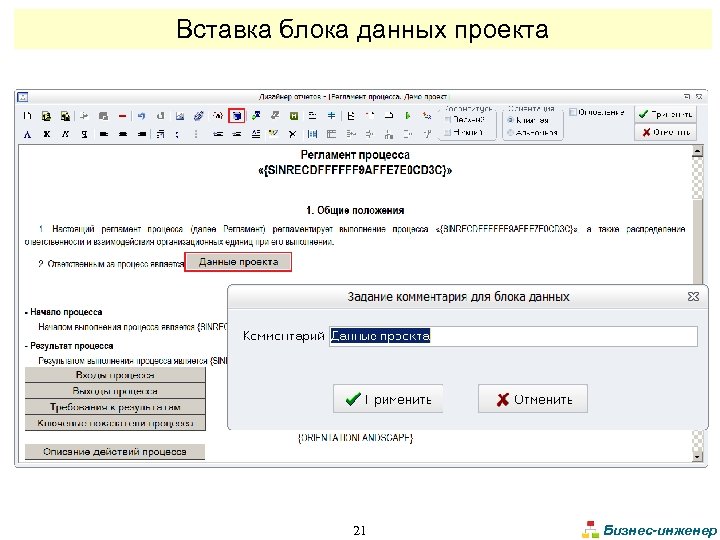Screen dimensions: 720x540
Task: Select the Описание действий процесса data block
Action: [115, 451]
